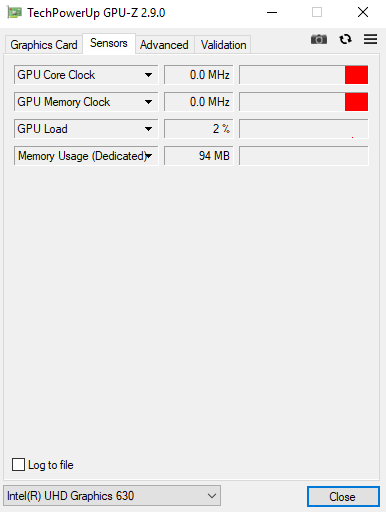This screenshot has height=512, width=386.
Task: Open the hamburger menu icon
Action: [370, 39]
